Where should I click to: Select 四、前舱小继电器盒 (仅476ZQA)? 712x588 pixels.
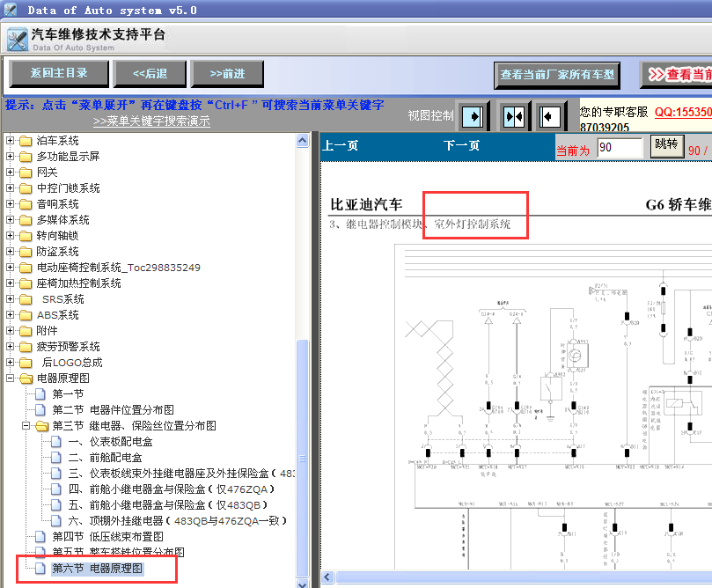[172, 489]
